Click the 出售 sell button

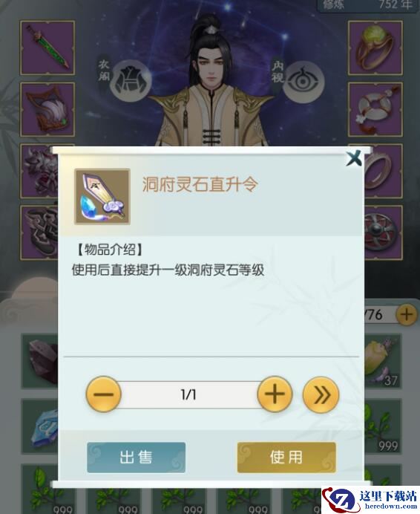(137, 458)
